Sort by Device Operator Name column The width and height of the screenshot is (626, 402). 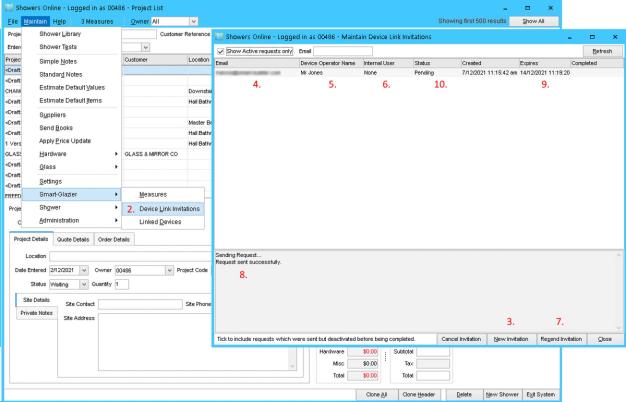coord(331,63)
